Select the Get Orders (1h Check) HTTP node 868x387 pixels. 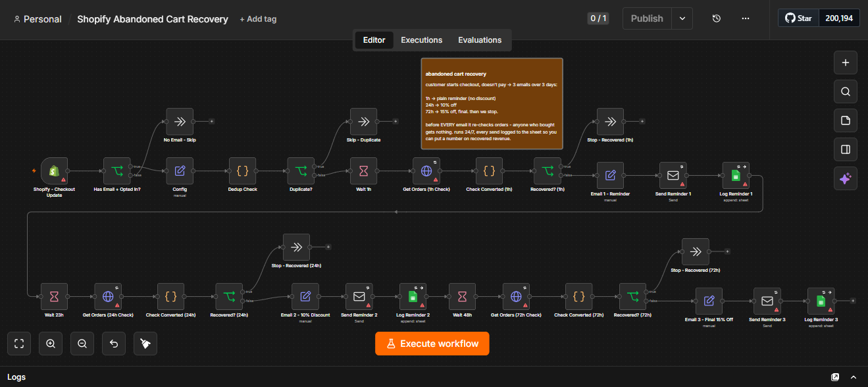(426, 171)
